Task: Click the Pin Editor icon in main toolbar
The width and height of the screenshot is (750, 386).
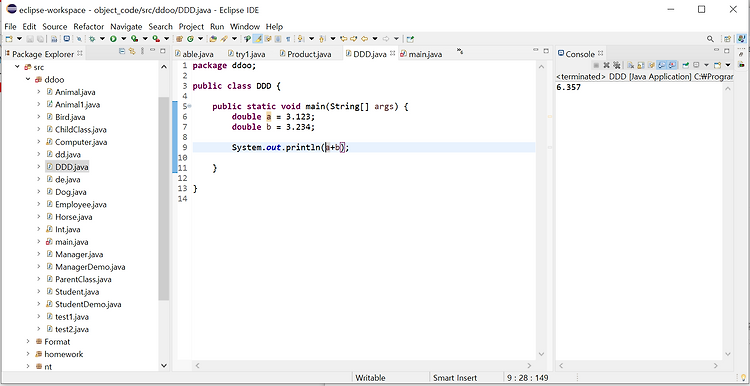Action: click(x=410, y=39)
